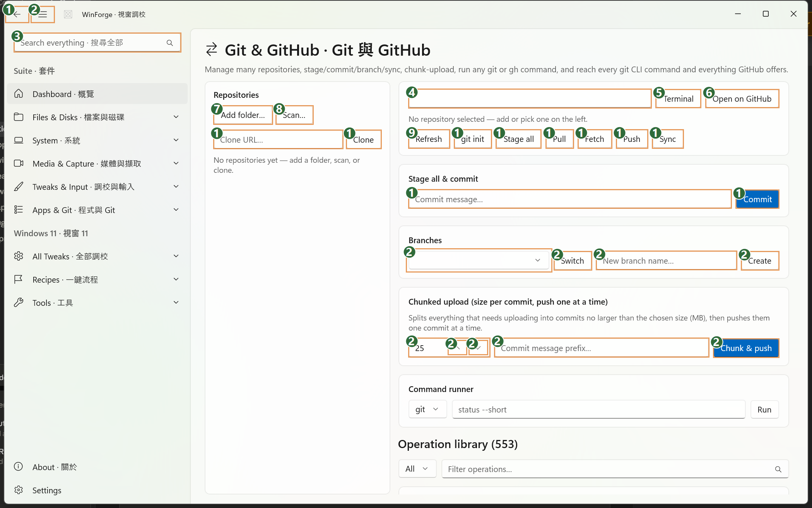
Task: Expand Tweaks & Input section
Action: [176, 186]
